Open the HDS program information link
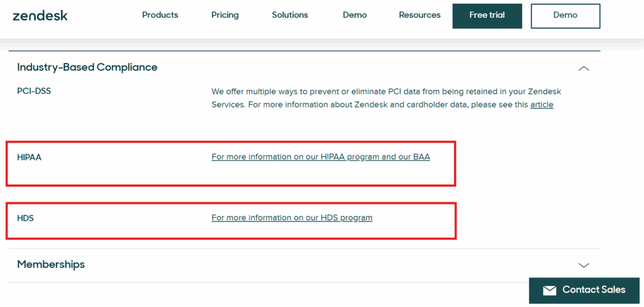644x307 pixels. coord(292,218)
